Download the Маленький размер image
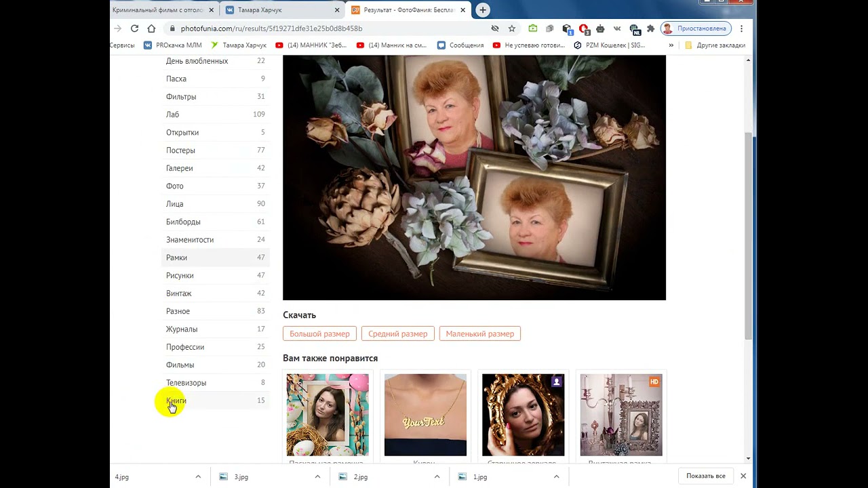This screenshot has height=488, width=868. [479, 333]
